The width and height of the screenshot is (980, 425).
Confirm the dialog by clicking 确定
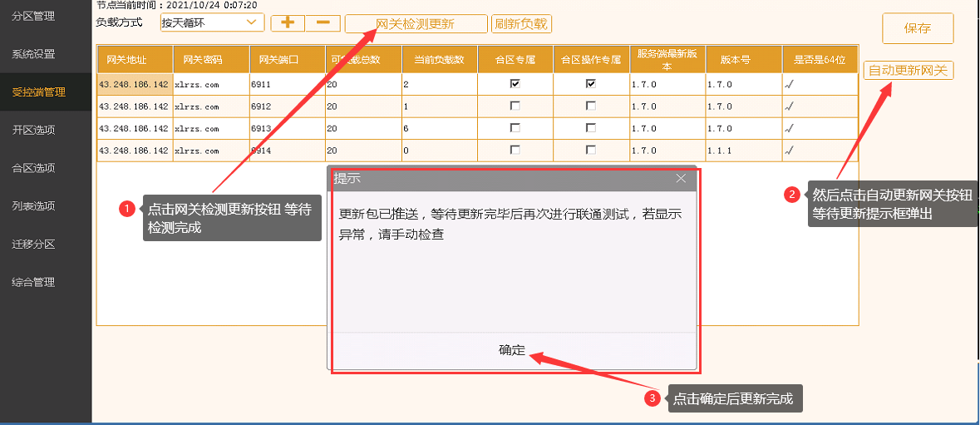(x=512, y=350)
